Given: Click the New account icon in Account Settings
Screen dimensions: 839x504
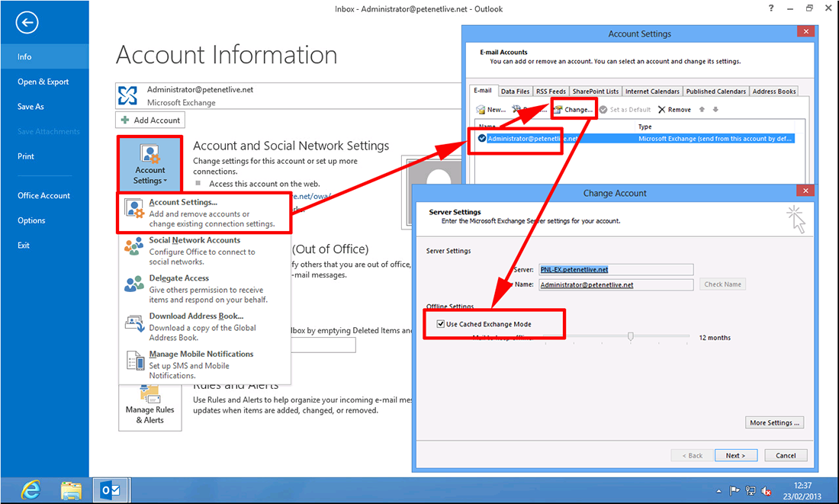Looking at the screenshot, I should [481, 110].
